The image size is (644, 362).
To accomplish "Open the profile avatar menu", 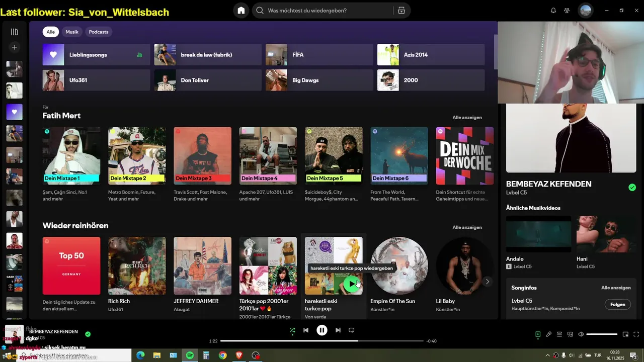I will pos(585,11).
